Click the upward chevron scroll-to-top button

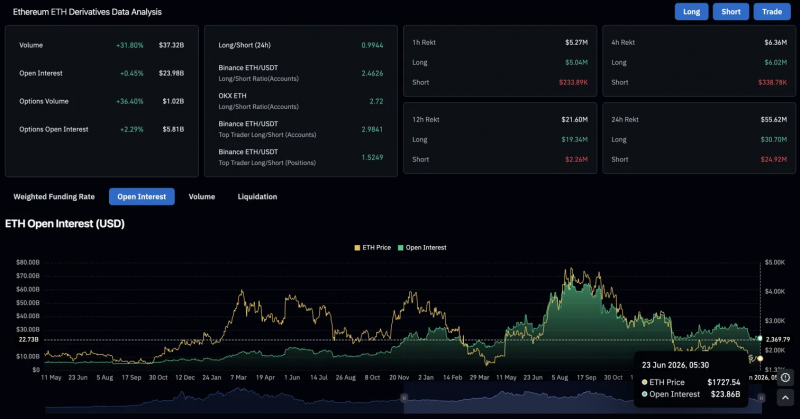click(x=785, y=398)
